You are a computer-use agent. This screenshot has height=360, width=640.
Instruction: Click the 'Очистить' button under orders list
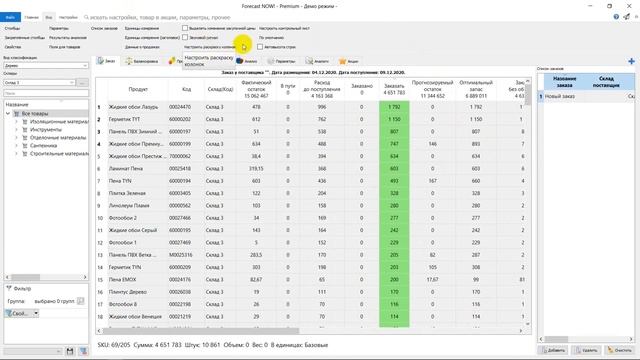pos(619,350)
